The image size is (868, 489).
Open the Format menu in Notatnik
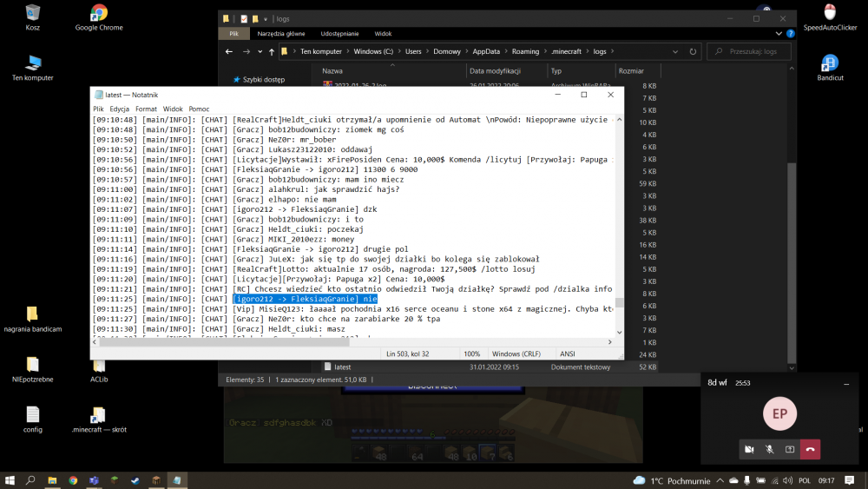(x=146, y=109)
